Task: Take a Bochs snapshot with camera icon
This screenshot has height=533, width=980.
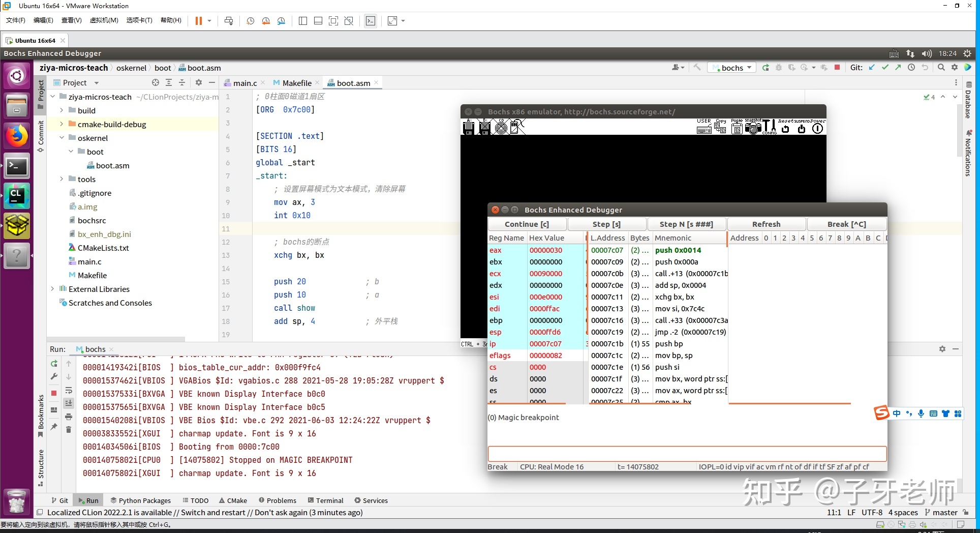Action: pos(753,127)
